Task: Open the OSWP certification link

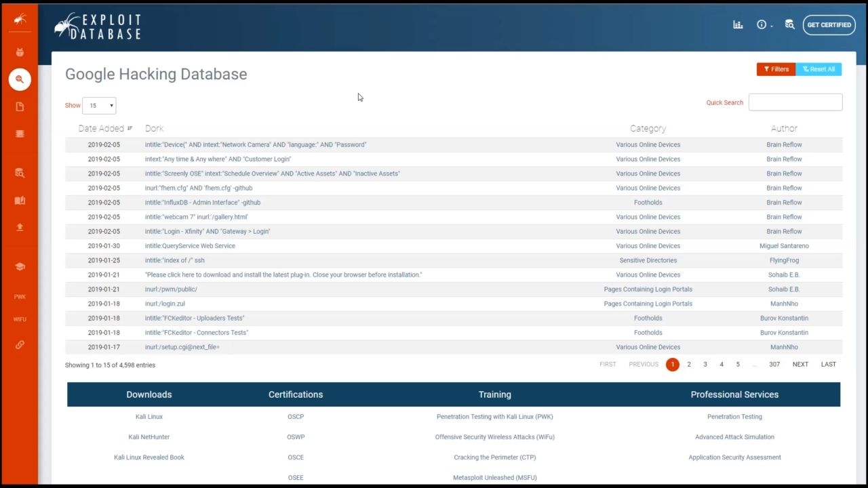Action: (296, 437)
